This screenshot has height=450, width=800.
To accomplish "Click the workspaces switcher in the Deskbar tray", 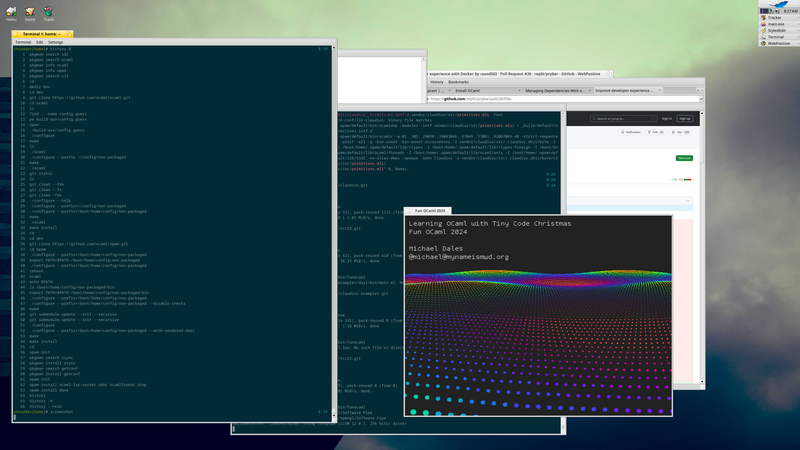I will click(764, 11).
